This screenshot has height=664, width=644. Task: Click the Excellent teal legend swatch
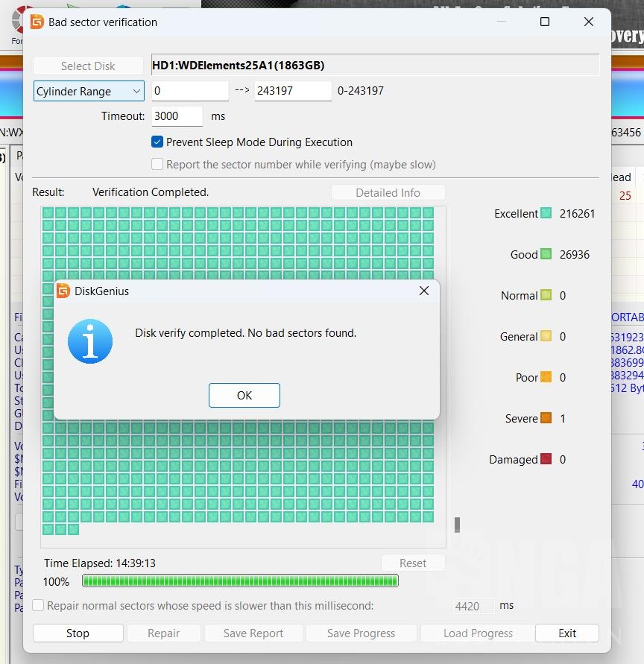click(x=546, y=214)
